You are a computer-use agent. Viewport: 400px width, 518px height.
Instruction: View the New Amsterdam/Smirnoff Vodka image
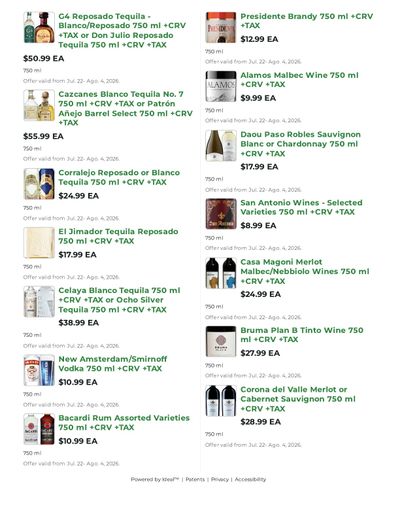tap(39, 370)
